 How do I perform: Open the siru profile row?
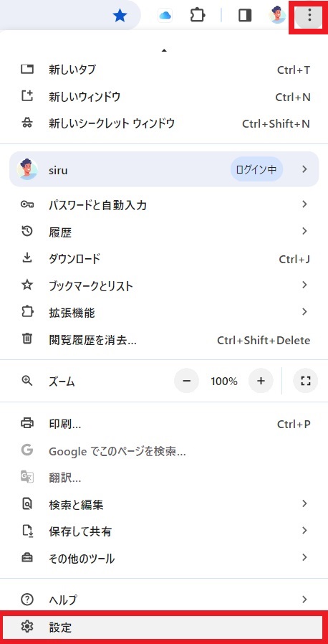point(164,169)
